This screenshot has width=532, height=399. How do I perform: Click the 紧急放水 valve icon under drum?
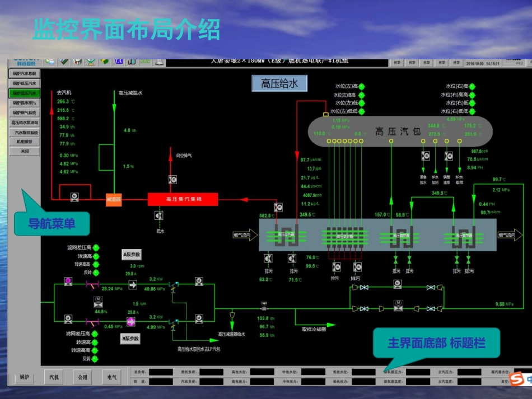[x=426, y=156]
